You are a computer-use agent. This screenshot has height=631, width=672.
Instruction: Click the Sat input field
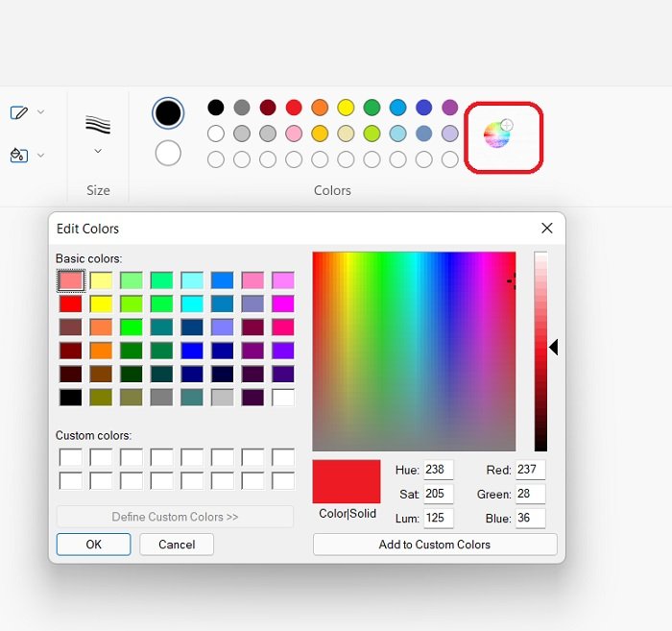click(x=439, y=494)
